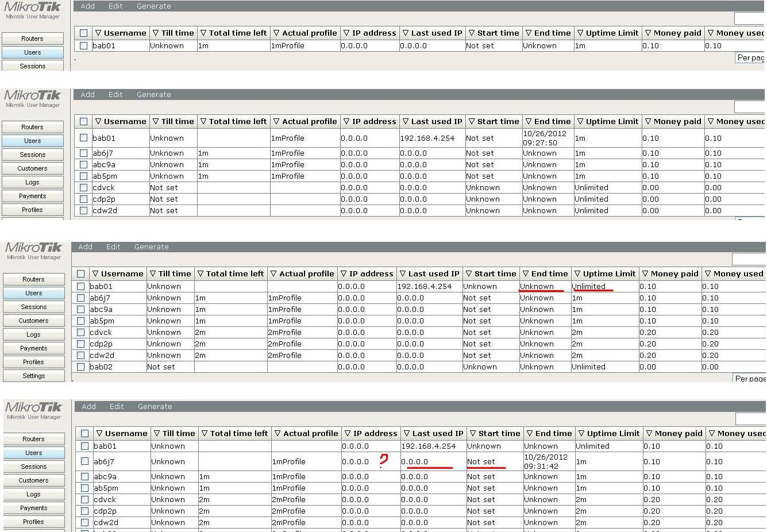767x532 pixels.
Task: Click username "ab5pm" in the bottom panel
Action: (106, 488)
